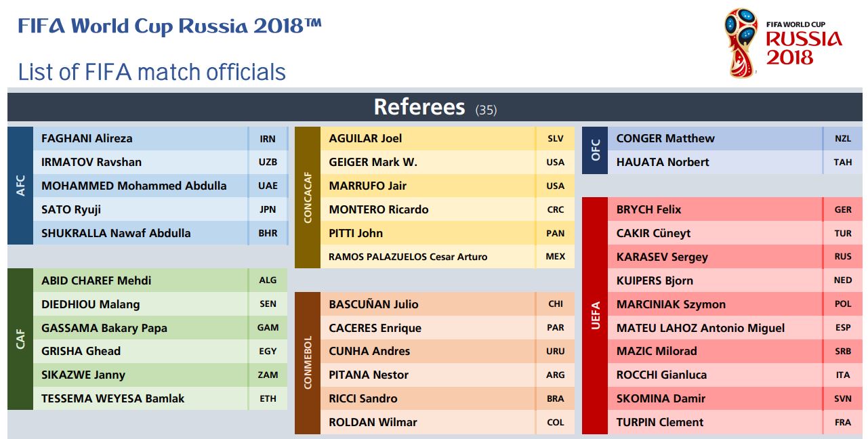Click TURPIN Clement referee name
This screenshot has width=868, height=439.
pos(660,422)
